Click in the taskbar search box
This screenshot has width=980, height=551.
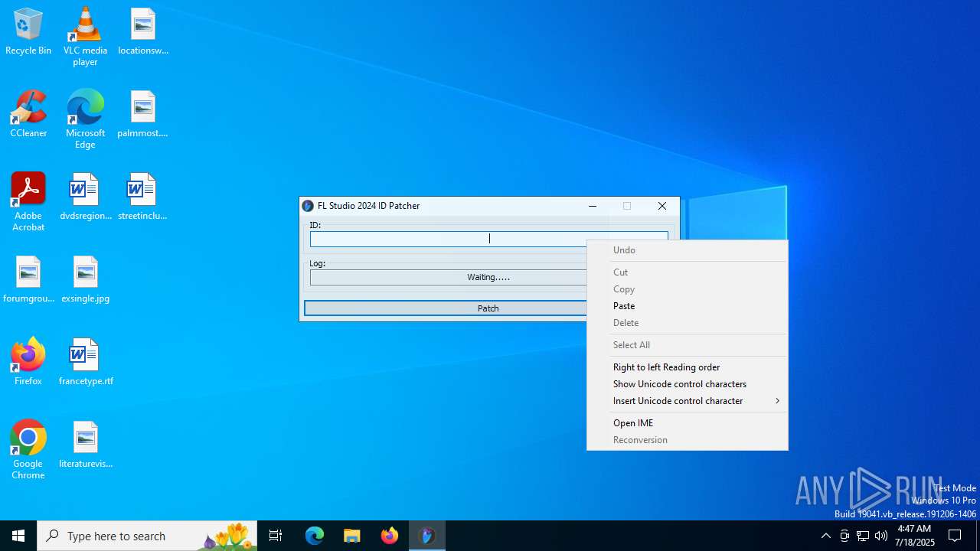147,536
